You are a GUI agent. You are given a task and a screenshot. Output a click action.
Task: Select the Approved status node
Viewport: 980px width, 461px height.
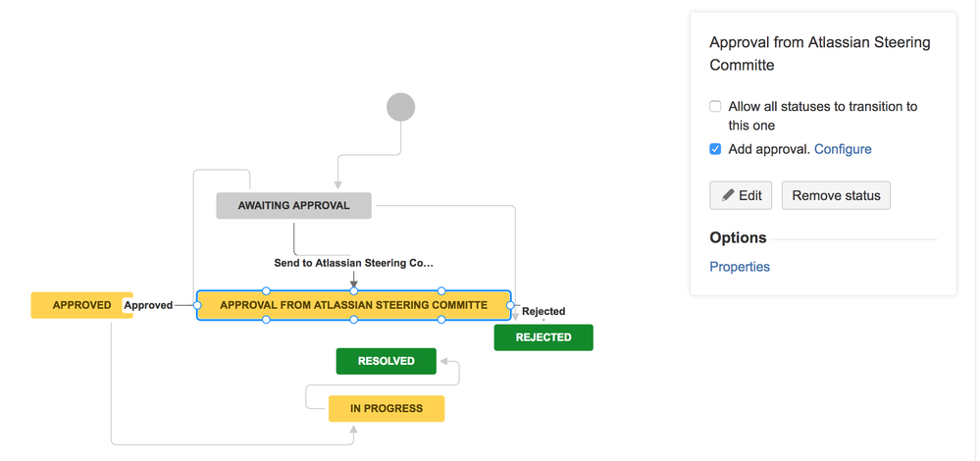81,305
